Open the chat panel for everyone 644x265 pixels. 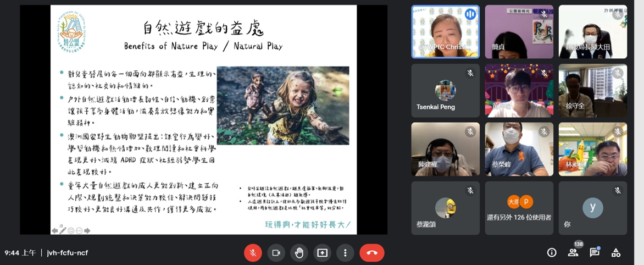[595, 253]
